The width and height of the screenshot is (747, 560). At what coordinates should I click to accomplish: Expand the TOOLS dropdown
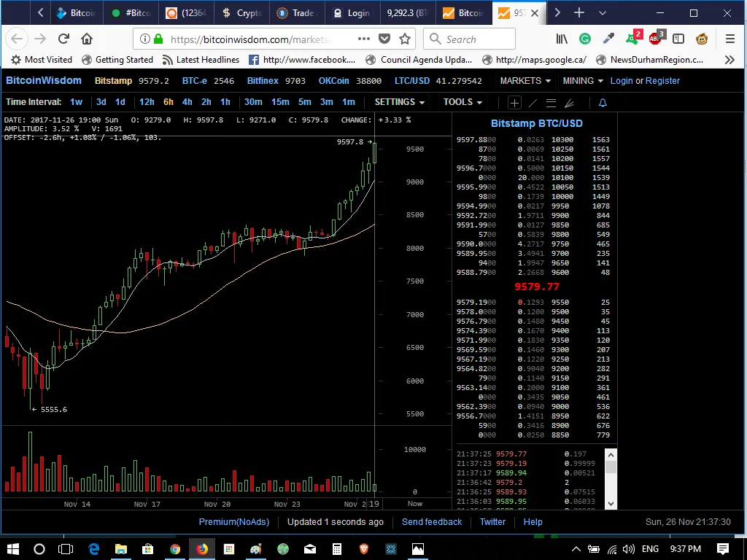(462, 102)
